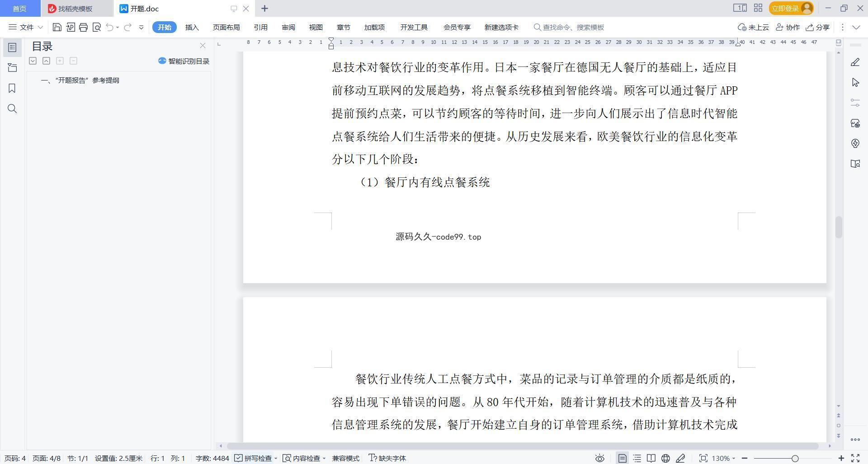
Task: Open the 开发工具 ribbon tab
Action: [414, 27]
